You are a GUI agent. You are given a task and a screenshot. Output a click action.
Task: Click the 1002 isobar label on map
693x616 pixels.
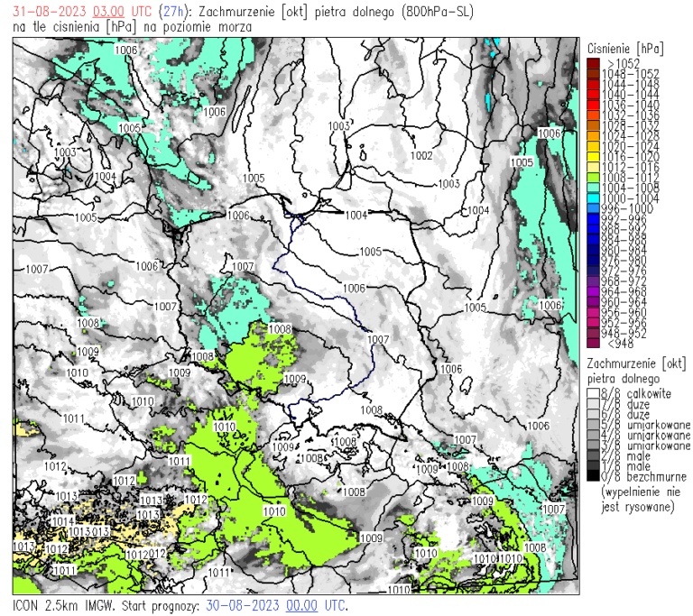pyautogui.click(x=420, y=156)
